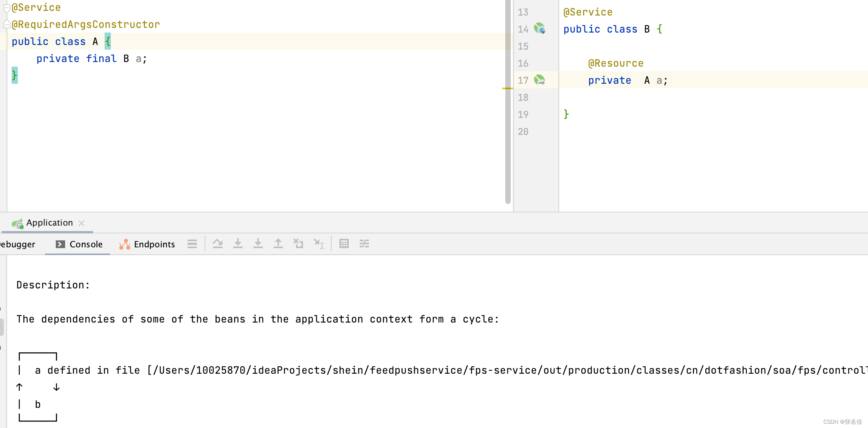Click the Step Over debug icon

click(x=218, y=244)
